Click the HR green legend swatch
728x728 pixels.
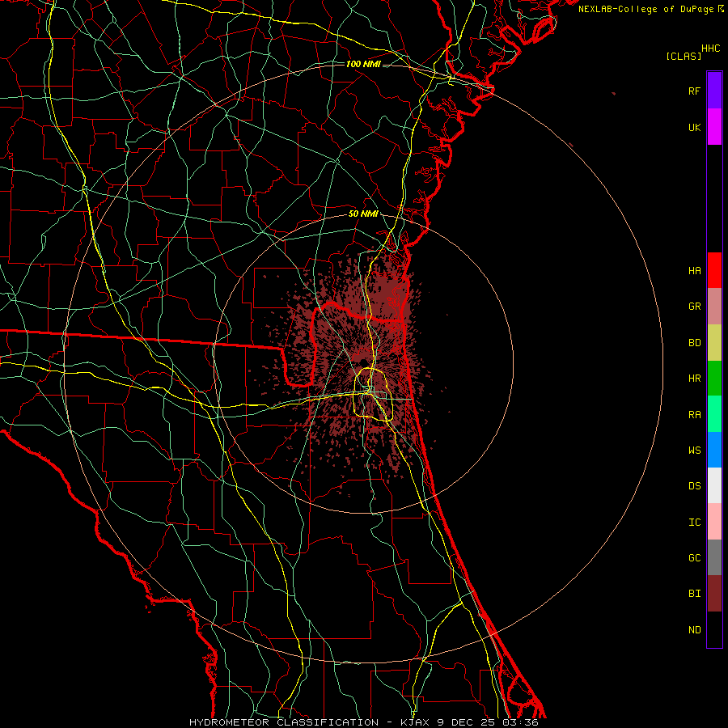[714, 379]
